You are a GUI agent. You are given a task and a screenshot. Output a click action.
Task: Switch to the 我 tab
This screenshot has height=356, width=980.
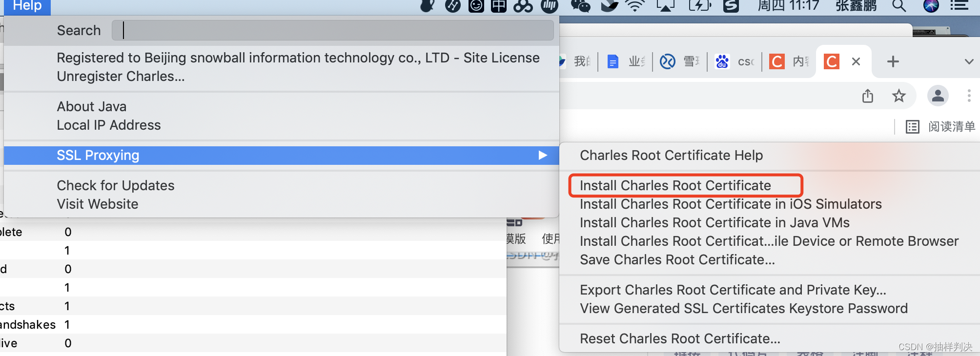(x=576, y=61)
